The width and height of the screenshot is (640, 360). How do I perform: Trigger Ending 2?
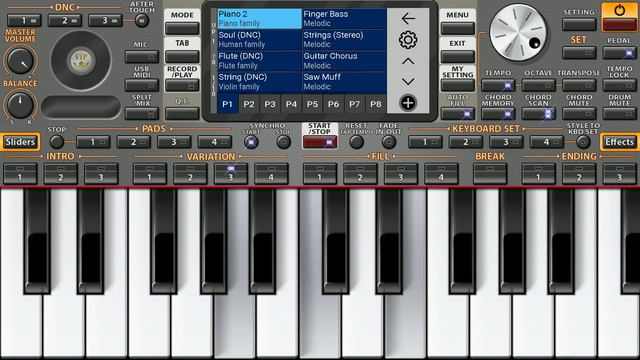[x=579, y=173]
